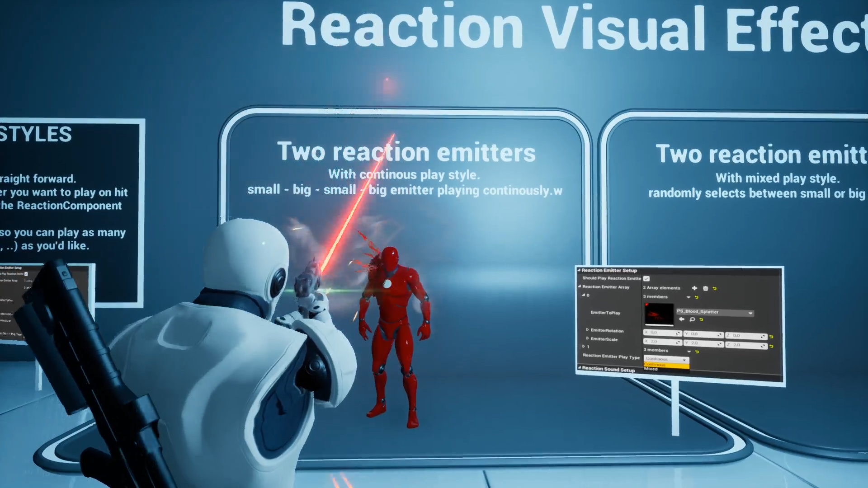Click the EmitterRotation Z field
This screenshot has width=868, height=488.
(746, 336)
